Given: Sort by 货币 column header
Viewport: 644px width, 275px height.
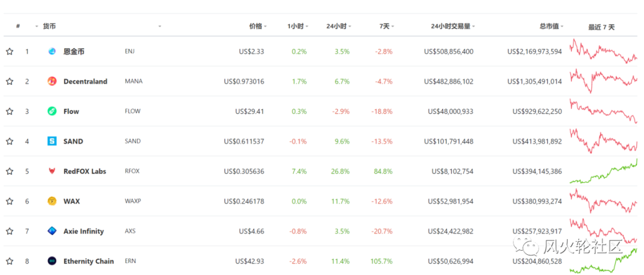Looking at the screenshot, I should click(x=49, y=26).
